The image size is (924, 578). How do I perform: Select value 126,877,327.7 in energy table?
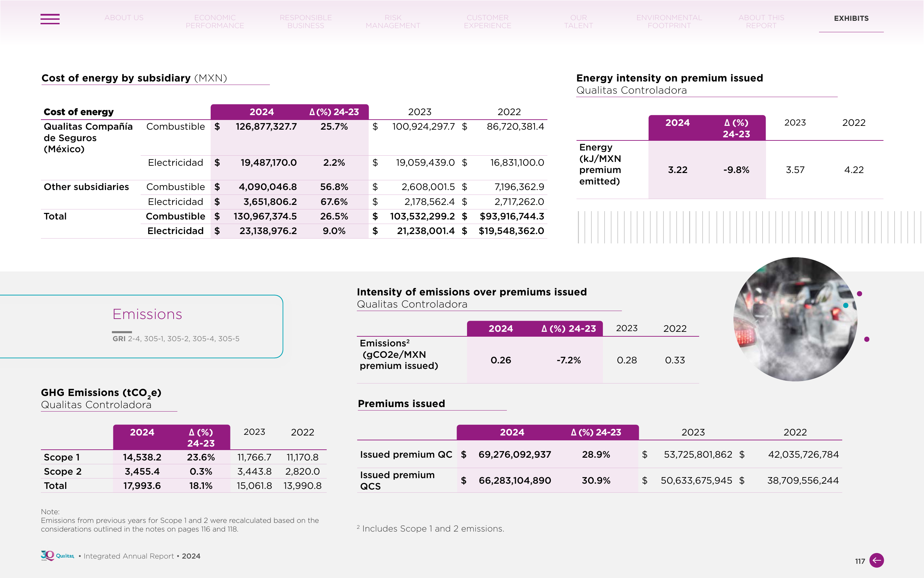click(266, 127)
